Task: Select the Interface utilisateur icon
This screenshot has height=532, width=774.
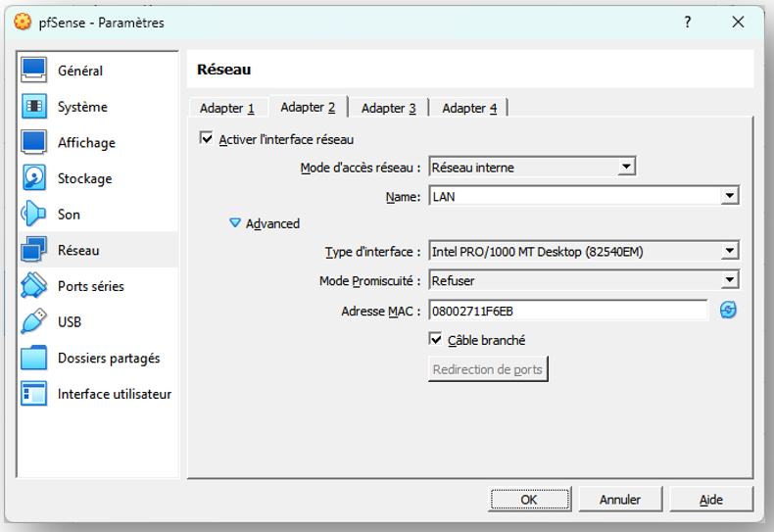Action: click(33, 394)
